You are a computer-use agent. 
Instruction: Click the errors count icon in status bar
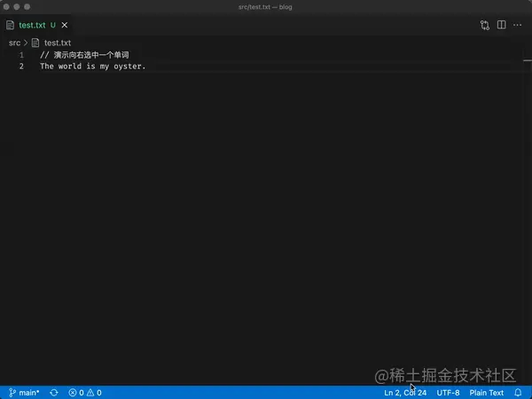(x=73, y=392)
